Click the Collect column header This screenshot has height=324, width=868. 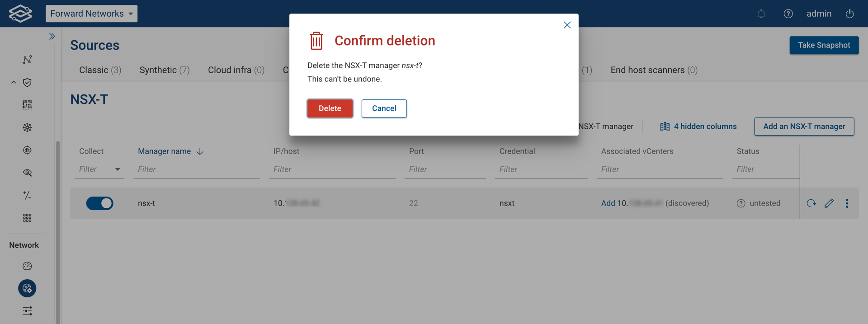91,151
